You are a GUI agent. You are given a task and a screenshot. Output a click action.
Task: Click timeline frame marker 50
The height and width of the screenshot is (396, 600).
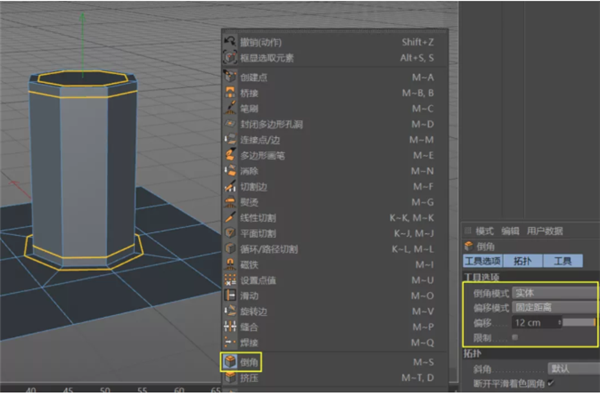(105, 390)
